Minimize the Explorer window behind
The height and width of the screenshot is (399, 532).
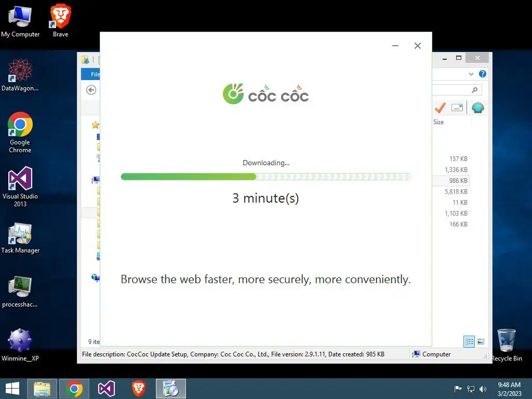(445, 58)
